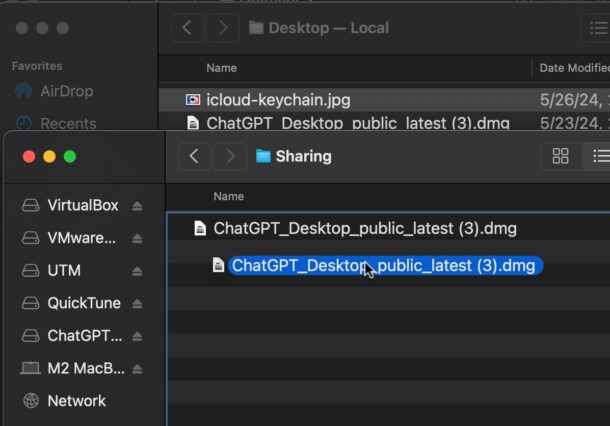Click the forward arrow in Sharing window
The width and height of the screenshot is (610, 426).
pyautogui.click(x=229, y=156)
